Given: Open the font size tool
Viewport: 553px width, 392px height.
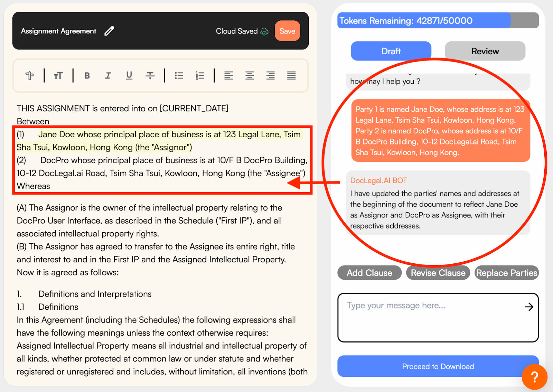Looking at the screenshot, I should pyautogui.click(x=58, y=75).
